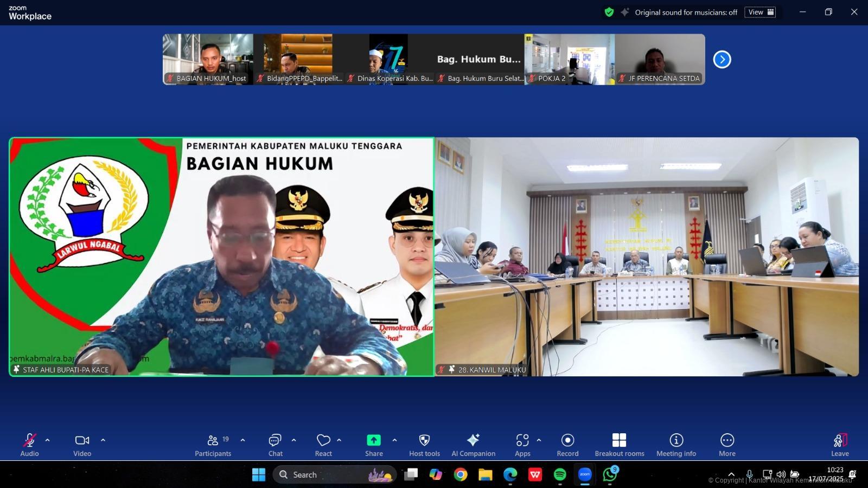Show hidden system tray icons

pyautogui.click(x=731, y=474)
